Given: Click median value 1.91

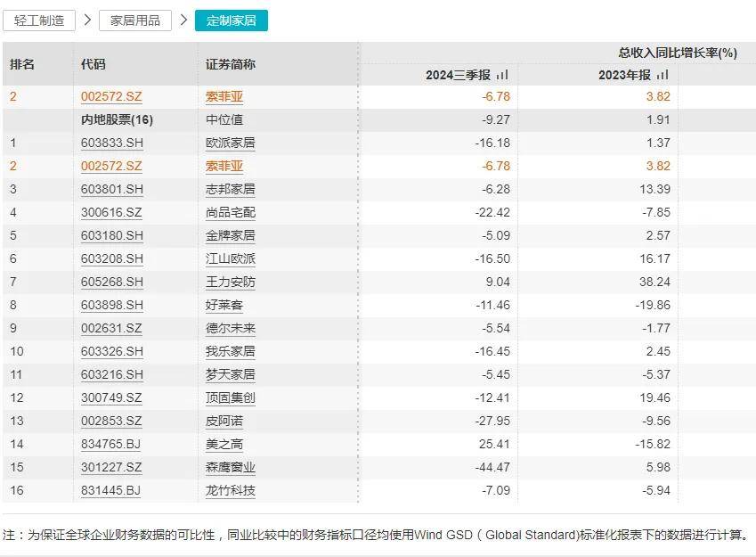Looking at the screenshot, I should point(658,119).
